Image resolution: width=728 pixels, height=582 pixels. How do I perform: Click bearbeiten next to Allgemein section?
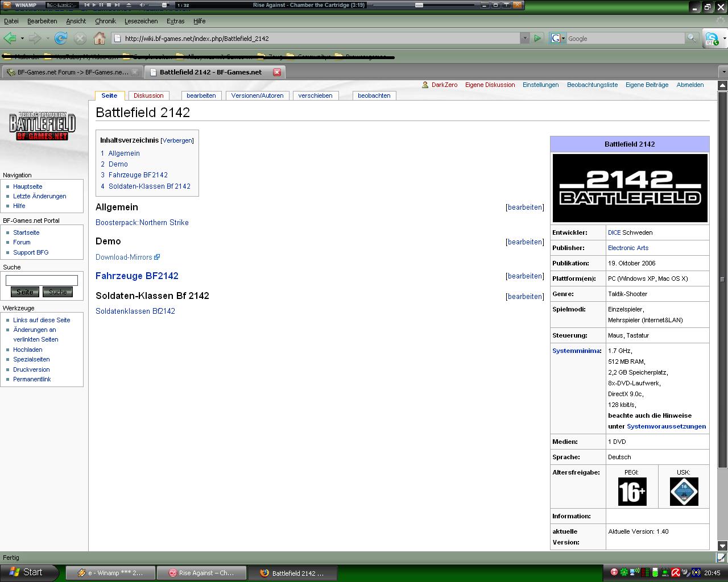pyautogui.click(x=525, y=207)
